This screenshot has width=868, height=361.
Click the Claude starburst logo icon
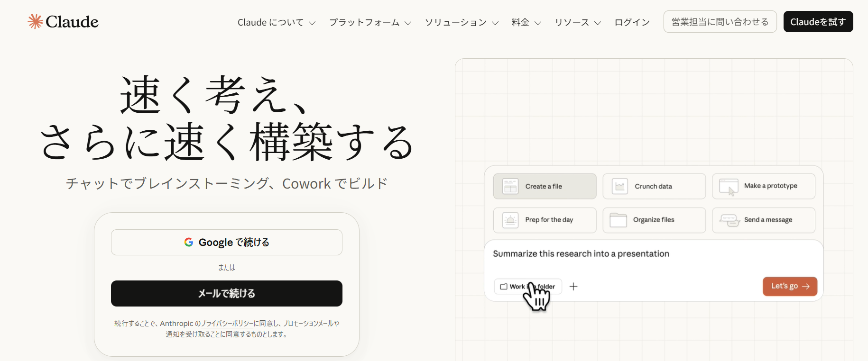click(35, 21)
